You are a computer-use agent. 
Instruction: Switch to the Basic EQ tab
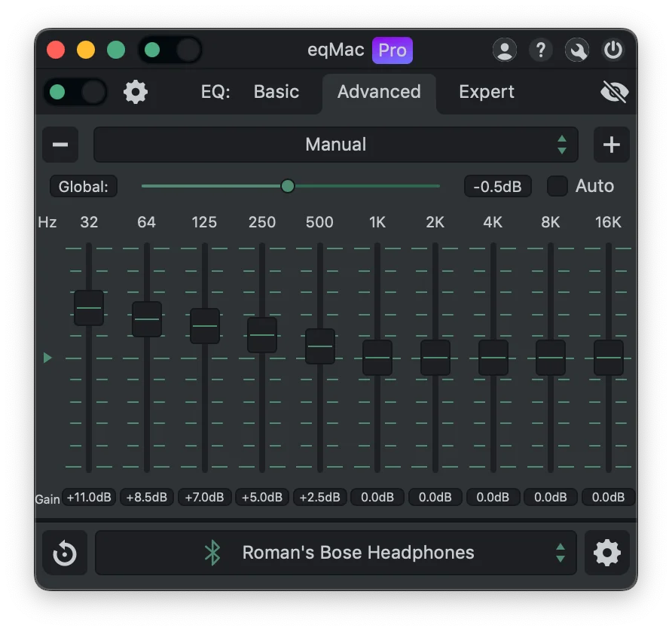(x=276, y=92)
